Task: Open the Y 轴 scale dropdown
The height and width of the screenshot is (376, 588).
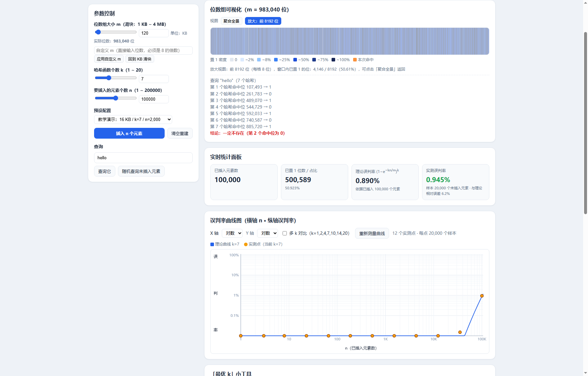Action: (268, 233)
